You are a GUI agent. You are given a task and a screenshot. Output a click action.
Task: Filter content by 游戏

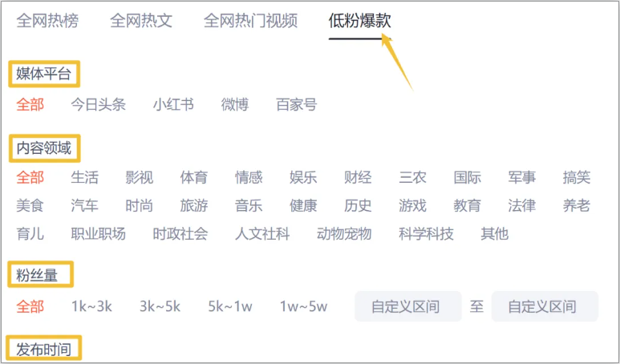[x=412, y=206]
